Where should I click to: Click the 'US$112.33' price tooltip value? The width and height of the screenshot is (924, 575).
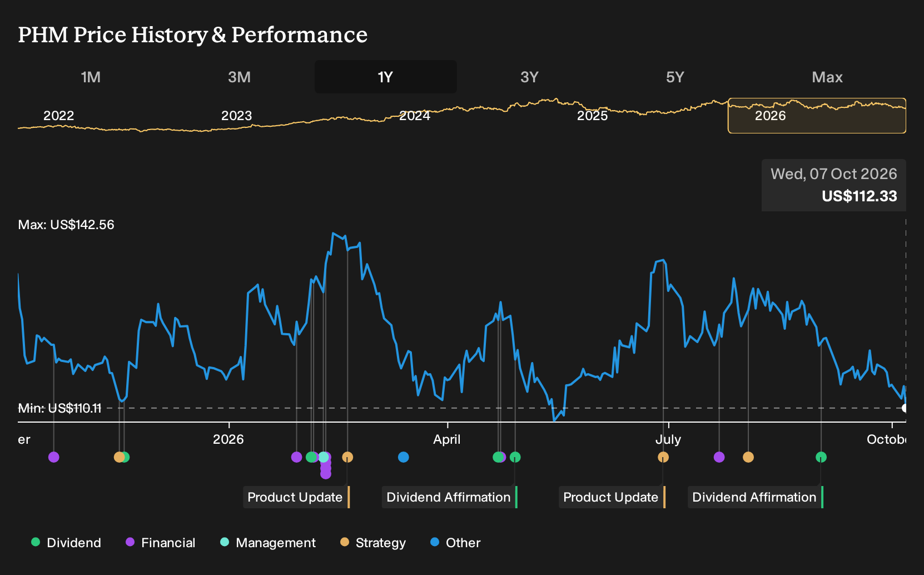(860, 196)
